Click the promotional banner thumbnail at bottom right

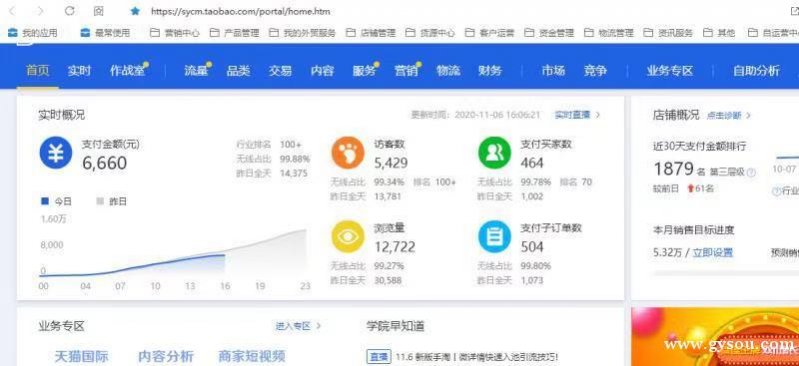715,337
